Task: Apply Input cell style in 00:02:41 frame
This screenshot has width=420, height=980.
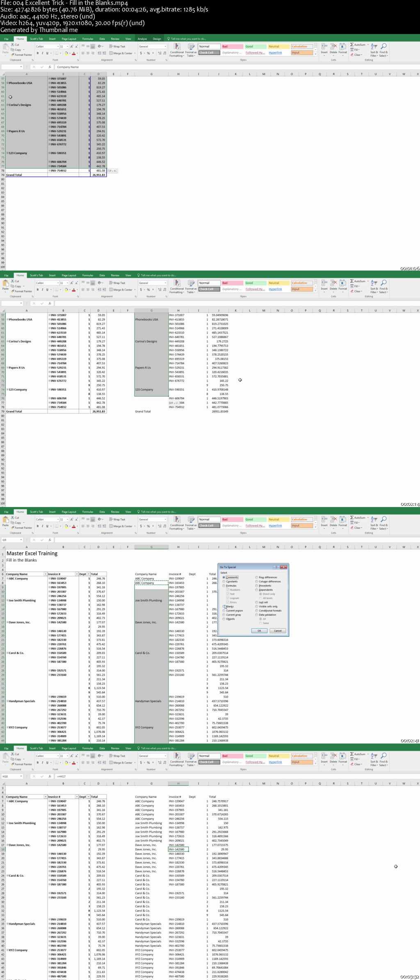Action: pos(302,526)
